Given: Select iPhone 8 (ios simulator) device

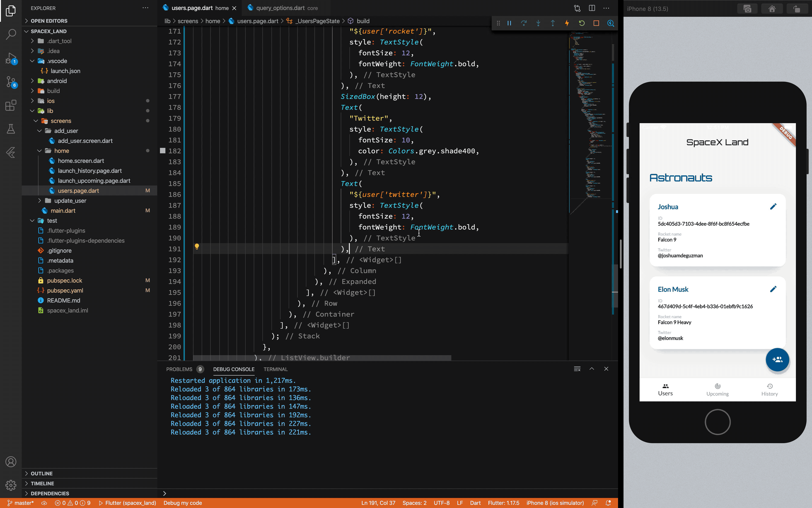Looking at the screenshot, I should tap(555, 503).
